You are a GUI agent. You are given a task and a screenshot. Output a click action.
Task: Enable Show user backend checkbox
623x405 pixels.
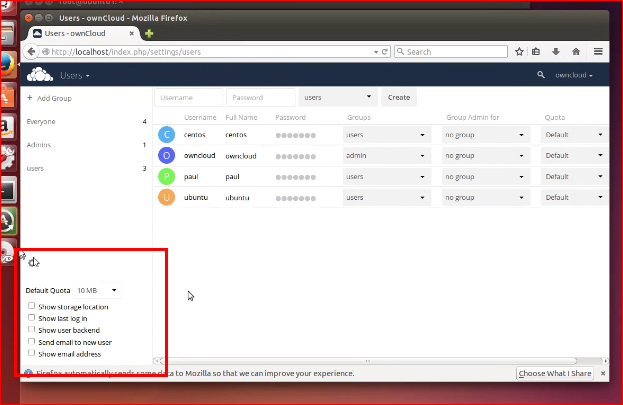pyautogui.click(x=31, y=329)
